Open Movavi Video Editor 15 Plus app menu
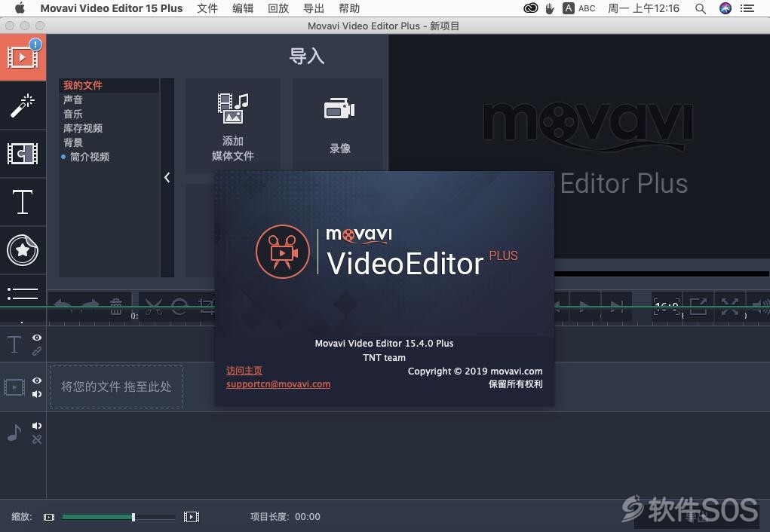The height and width of the screenshot is (532, 770). pos(111,8)
